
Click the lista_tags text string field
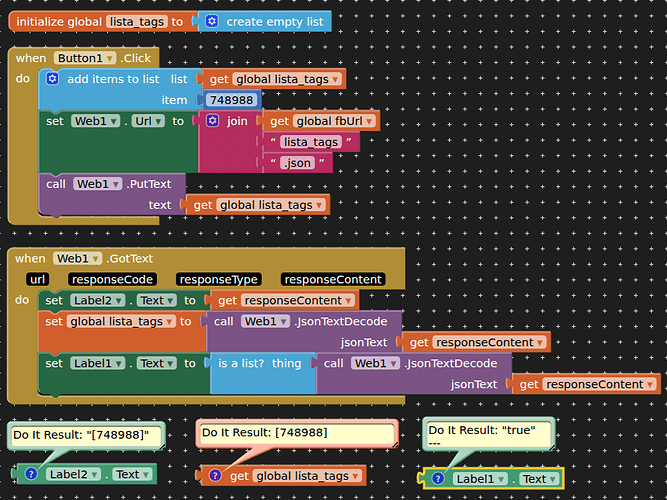coord(311,142)
